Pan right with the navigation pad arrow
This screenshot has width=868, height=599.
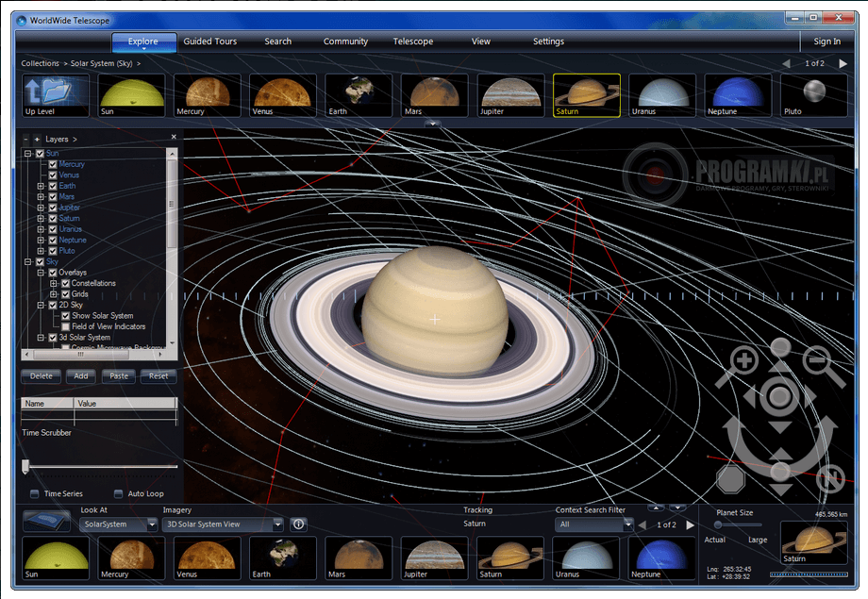tap(810, 397)
